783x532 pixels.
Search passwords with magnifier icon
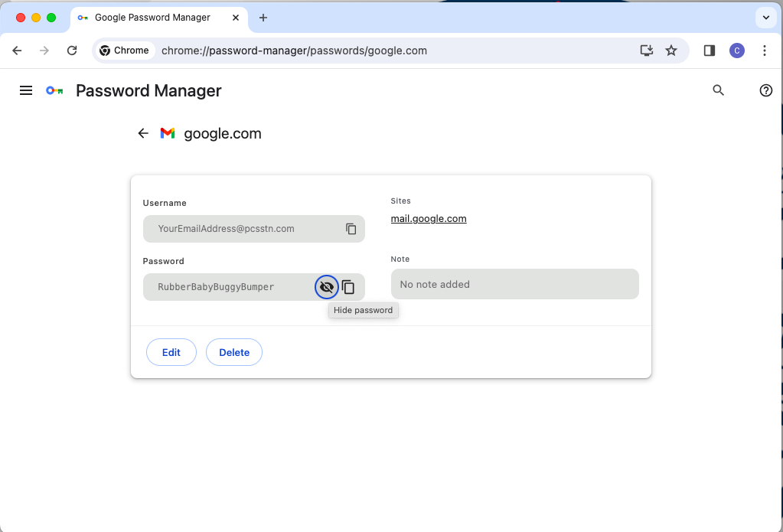pyautogui.click(x=718, y=90)
